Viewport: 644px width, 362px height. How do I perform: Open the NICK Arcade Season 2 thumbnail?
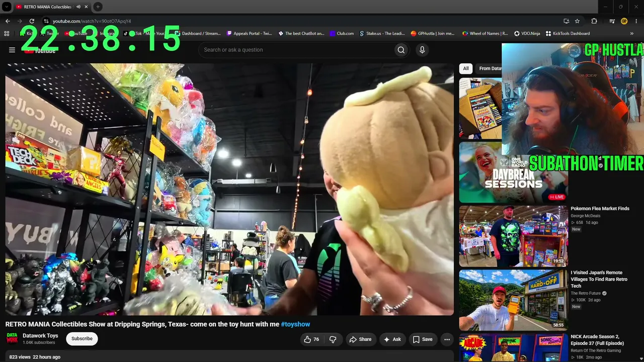click(x=513, y=348)
